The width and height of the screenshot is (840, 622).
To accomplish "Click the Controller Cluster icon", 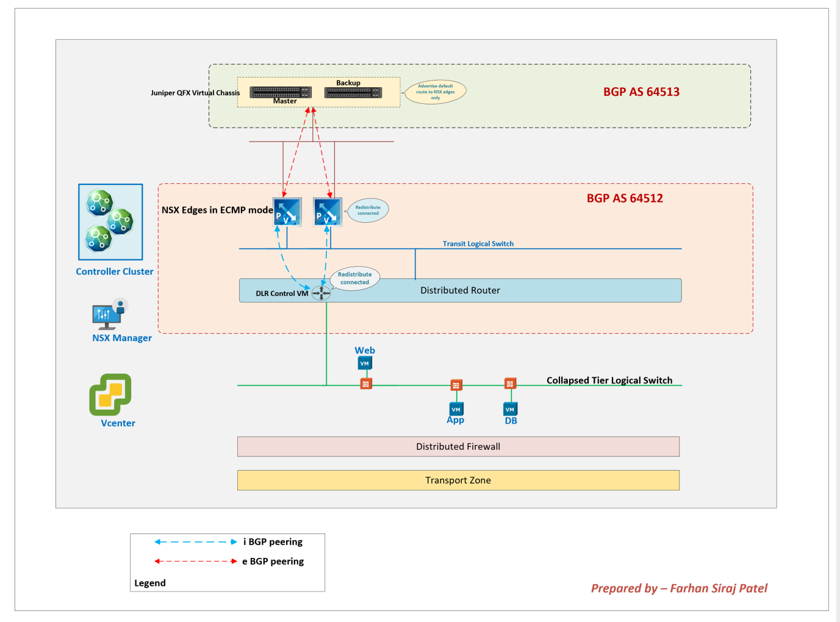I will tap(110, 222).
